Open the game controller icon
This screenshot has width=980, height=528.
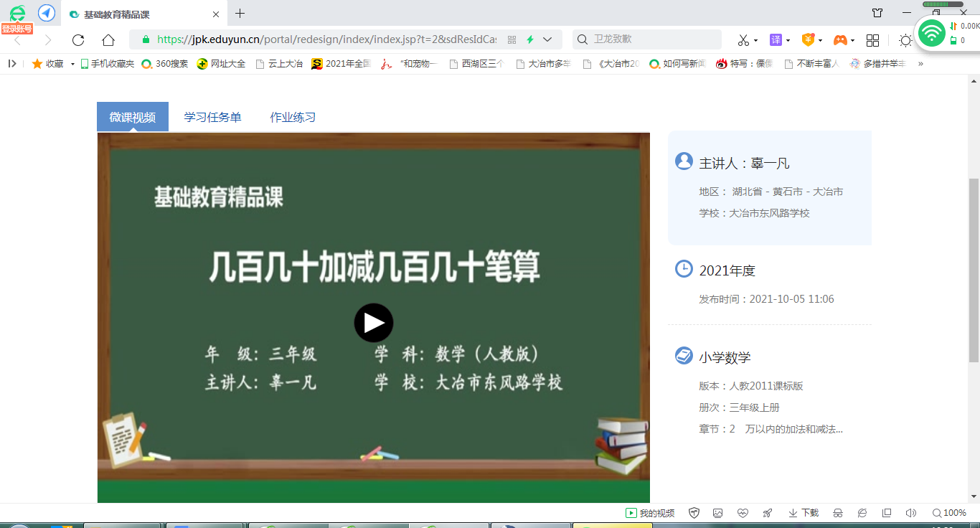tap(839, 40)
